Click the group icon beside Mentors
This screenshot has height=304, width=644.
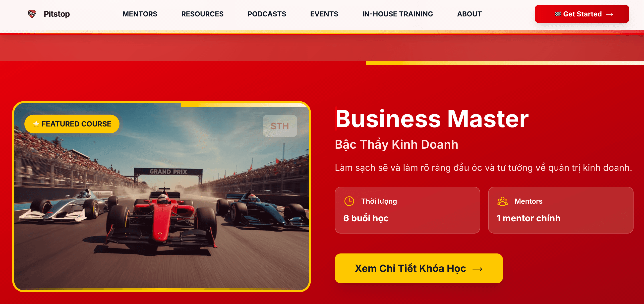(x=502, y=201)
